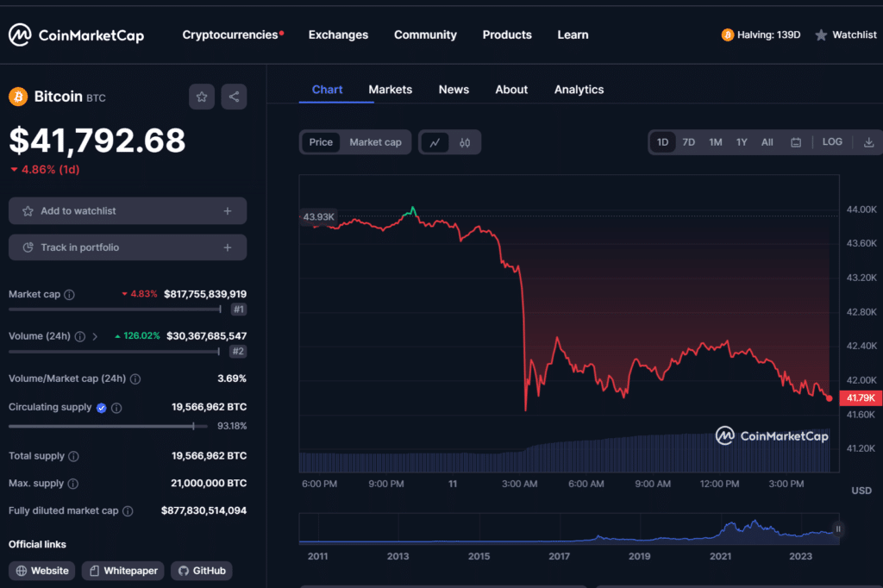Click the 43.93K chart start label
The height and width of the screenshot is (588, 883).
click(318, 217)
